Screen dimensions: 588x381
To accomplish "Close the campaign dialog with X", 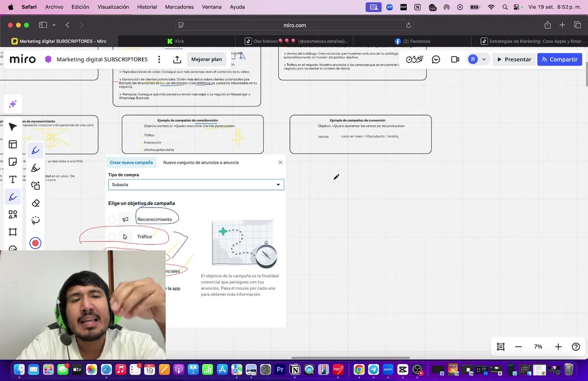I will coord(280,162).
